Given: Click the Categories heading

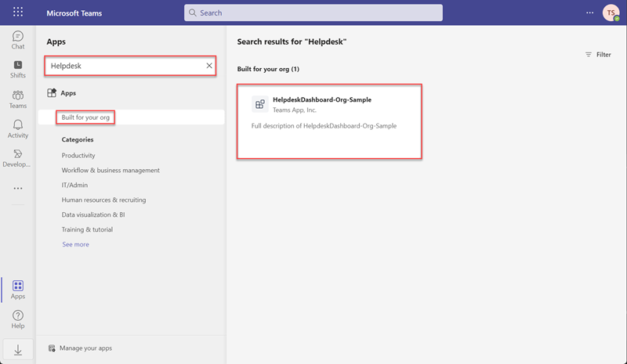Looking at the screenshot, I should click(77, 139).
